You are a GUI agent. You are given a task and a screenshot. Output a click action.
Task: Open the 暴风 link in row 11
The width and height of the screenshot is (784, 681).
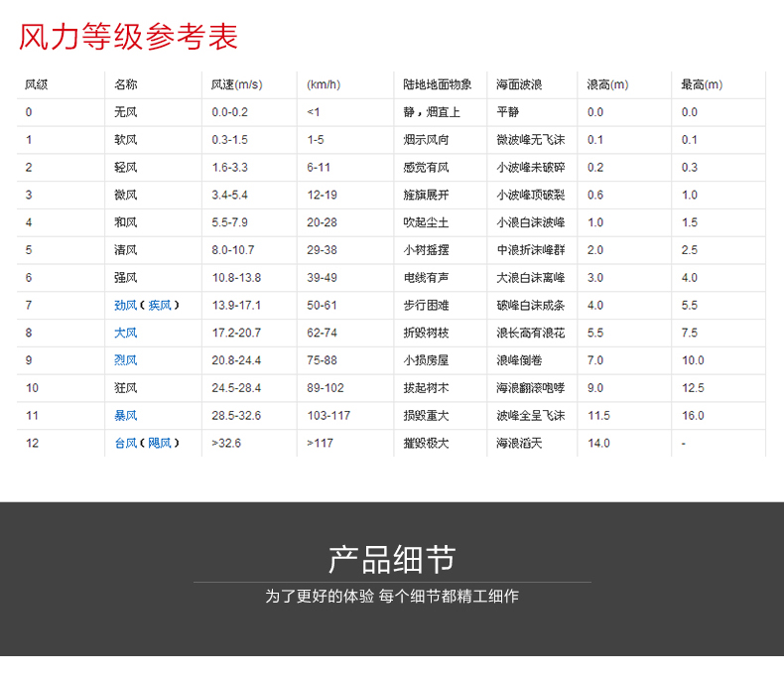[x=125, y=415]
